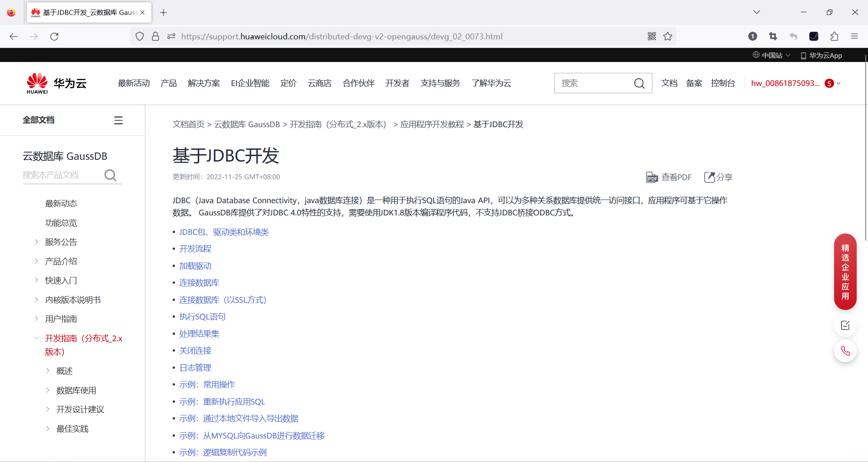Open the search icon in the site header
Viewport: 868px width, 462px height.
639,83
